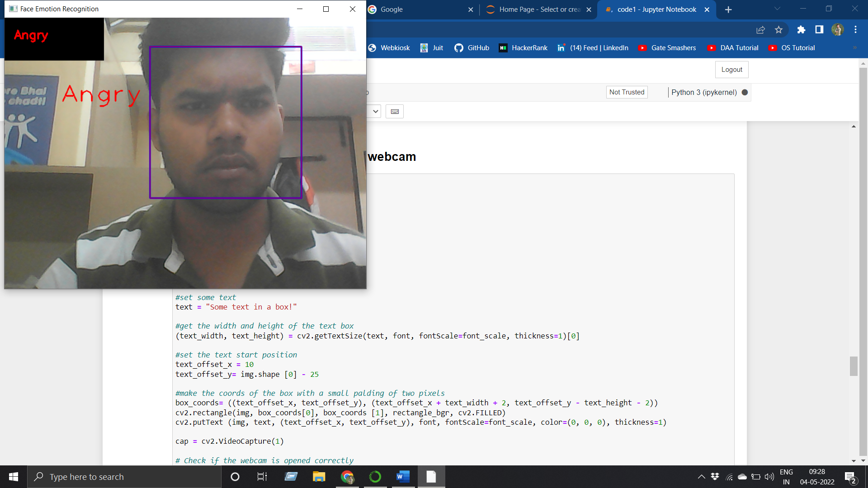Switch to the Home Page tab
Viewport: 868px width, 488px height.
[533, 9]
